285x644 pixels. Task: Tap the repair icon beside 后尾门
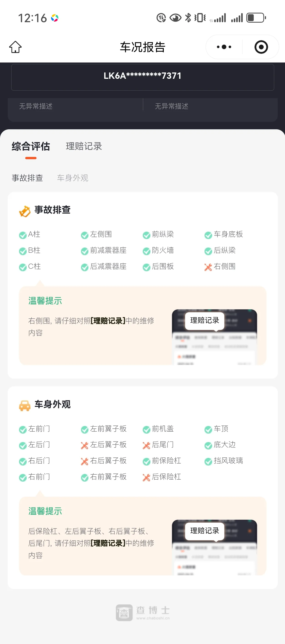coord(146,445)
